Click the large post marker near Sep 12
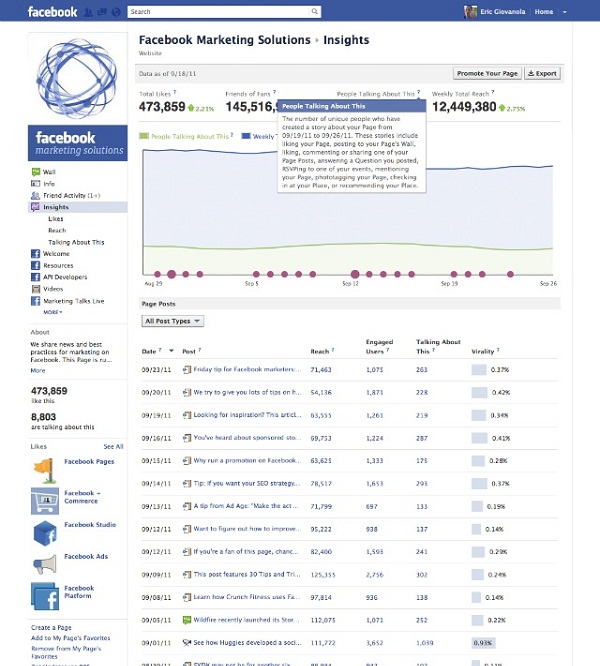 [355, 274]
